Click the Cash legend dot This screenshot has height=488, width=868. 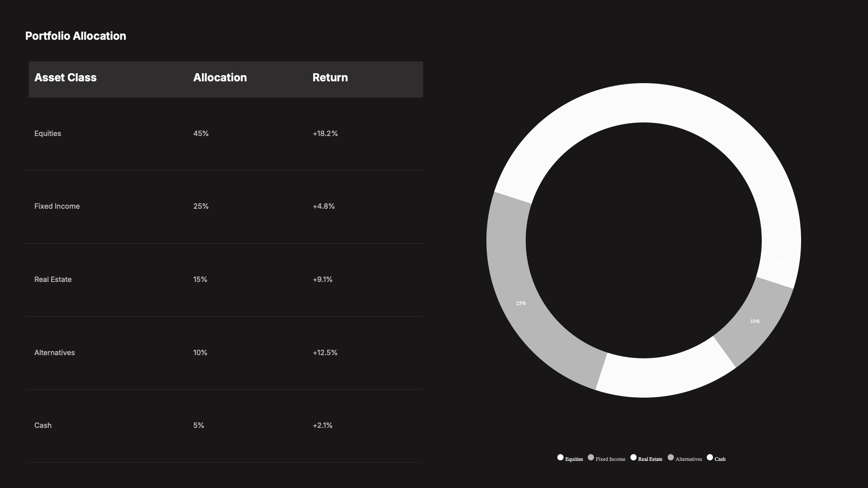click(x=710, y=457)
